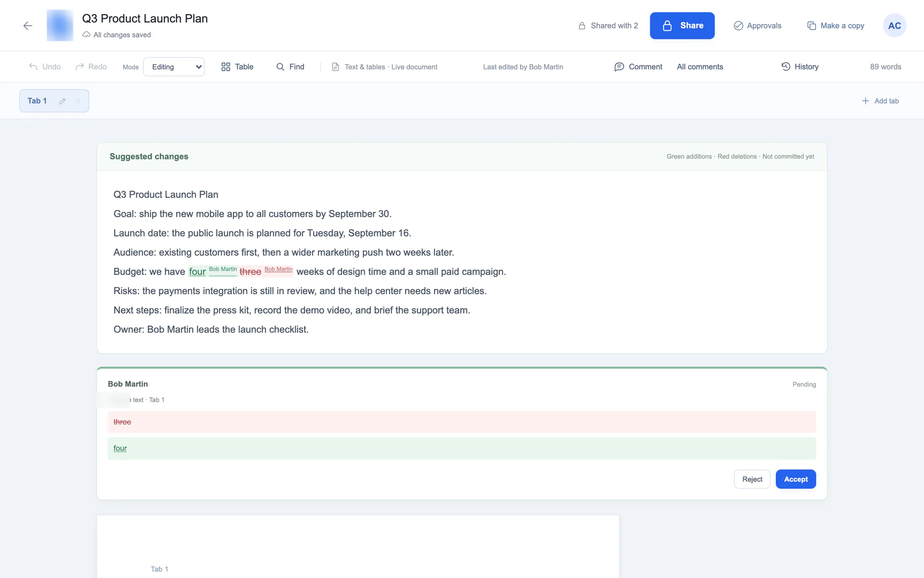Click the blue Share button
This screenshot has height=578, width=924.
click(682, 26)
